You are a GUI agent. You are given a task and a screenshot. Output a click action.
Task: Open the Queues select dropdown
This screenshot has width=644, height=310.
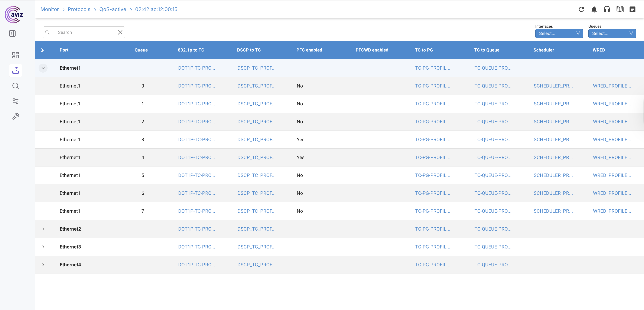click(x=612, y=33)
